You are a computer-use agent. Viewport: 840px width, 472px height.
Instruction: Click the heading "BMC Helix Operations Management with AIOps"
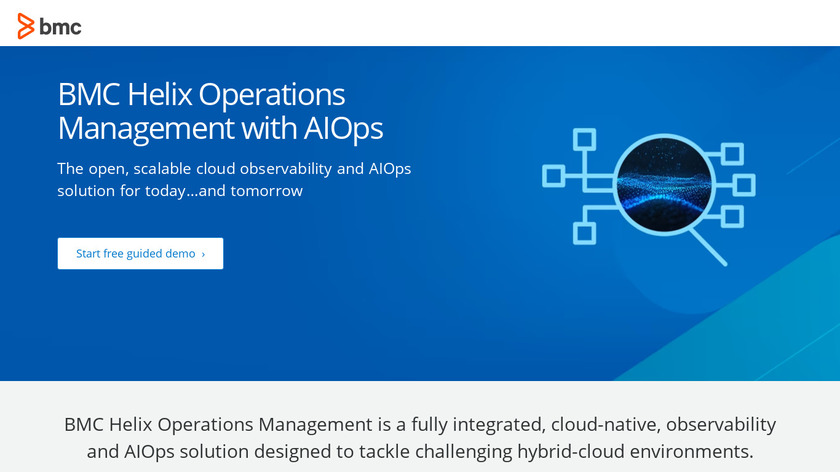click(x=221, y=111)
